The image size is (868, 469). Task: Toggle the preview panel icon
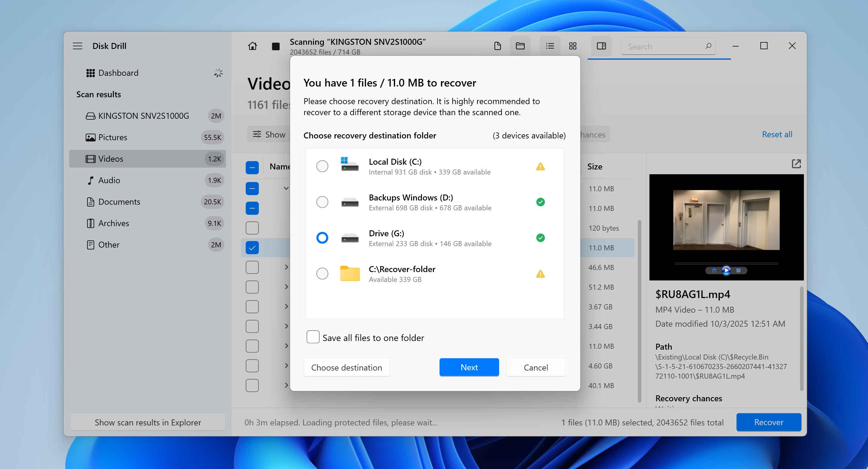point(601,46)
